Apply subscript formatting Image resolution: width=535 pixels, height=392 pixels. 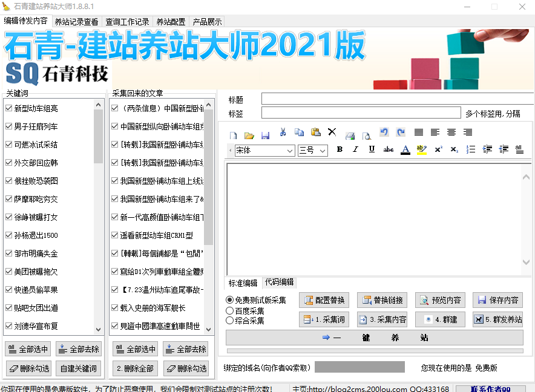coord(454,149)
